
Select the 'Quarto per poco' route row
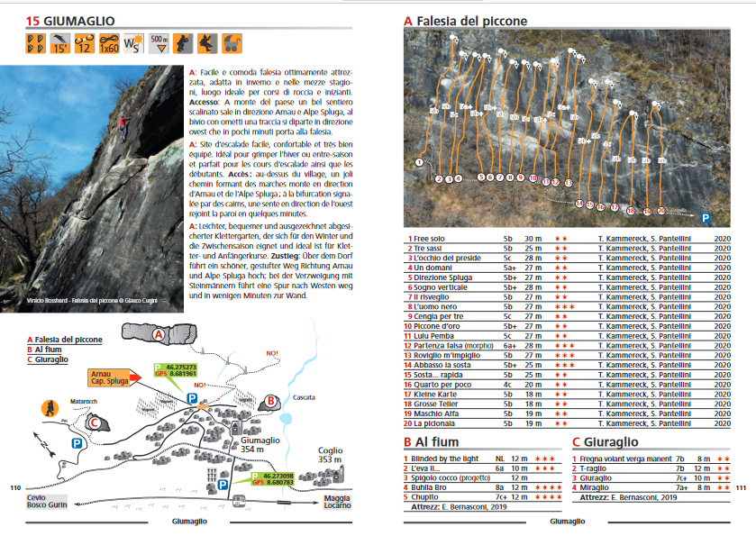point(567,385)
